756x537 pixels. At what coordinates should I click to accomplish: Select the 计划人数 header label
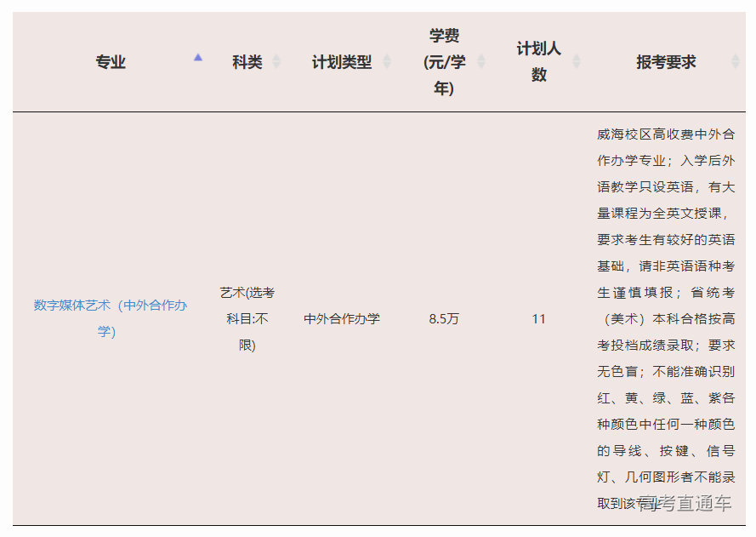538,62
